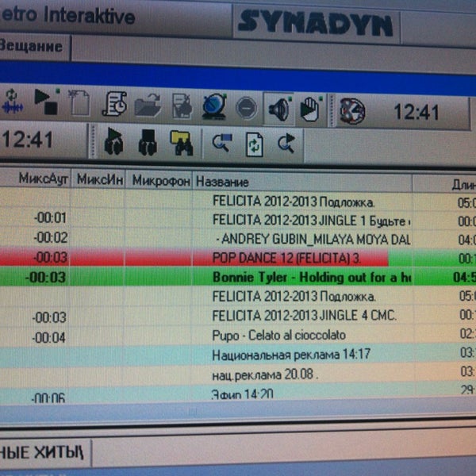Click the Микрофон column header
This screenshot has width=476, height=476.
click(x=161, y=181)
